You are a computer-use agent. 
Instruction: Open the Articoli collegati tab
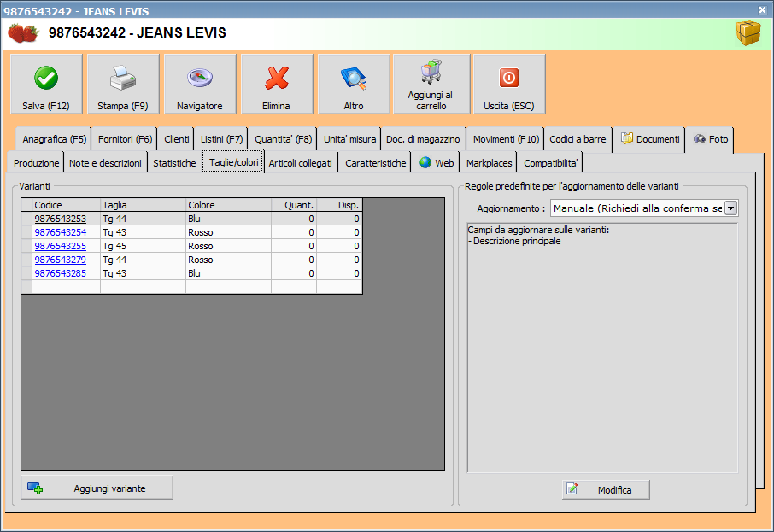tap(300, 163)
